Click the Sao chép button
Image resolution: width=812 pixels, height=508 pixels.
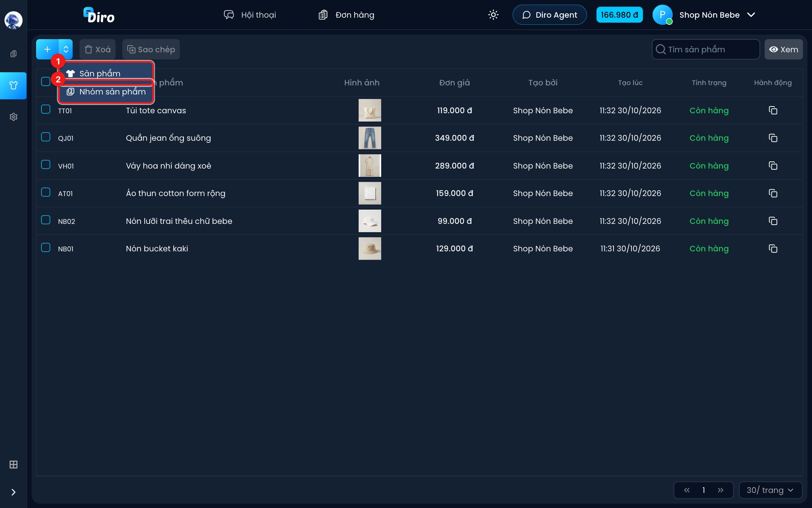click(x=151, y=49)
